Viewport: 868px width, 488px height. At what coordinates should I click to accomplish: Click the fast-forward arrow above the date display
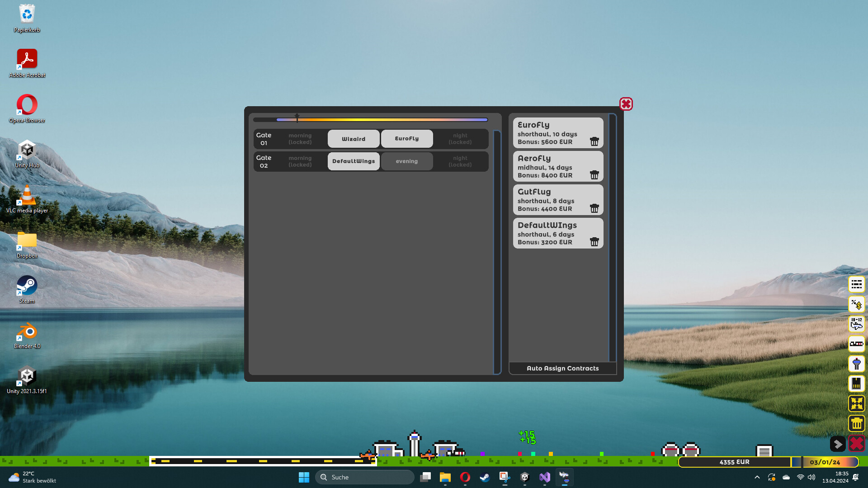pos(838,444)
